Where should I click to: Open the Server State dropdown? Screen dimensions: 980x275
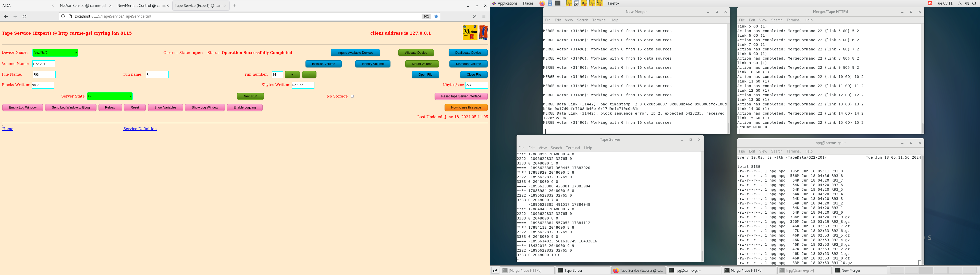(x=109, y=97)
